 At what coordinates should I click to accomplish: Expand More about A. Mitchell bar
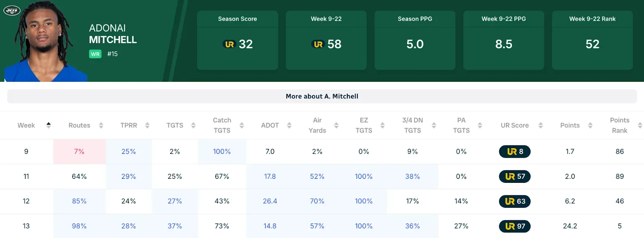click(x=322, y=96)
